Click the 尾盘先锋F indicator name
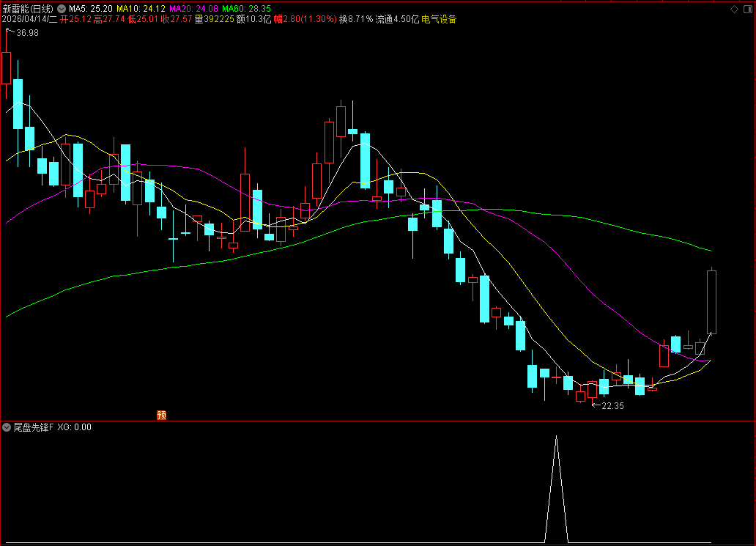The image size is (756, 546). point(33,427)
